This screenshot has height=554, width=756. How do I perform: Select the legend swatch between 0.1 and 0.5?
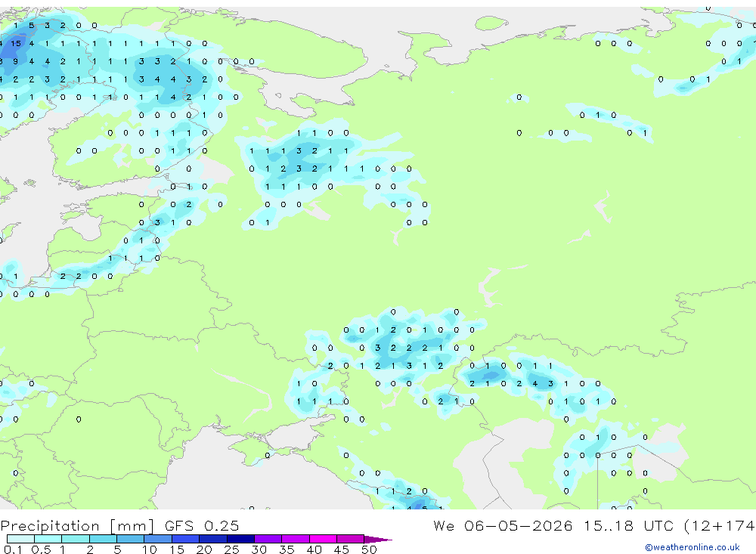coord(20,539)
